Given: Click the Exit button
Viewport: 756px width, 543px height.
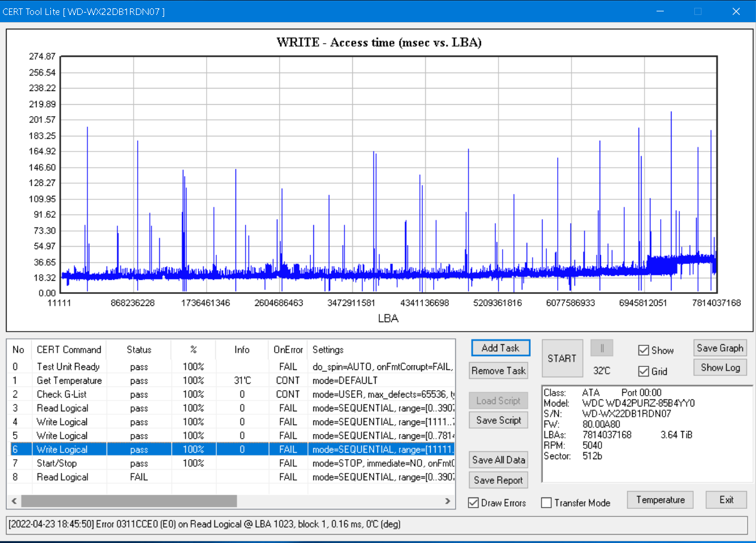Looking at the screenshot, I should coord(726,500).
